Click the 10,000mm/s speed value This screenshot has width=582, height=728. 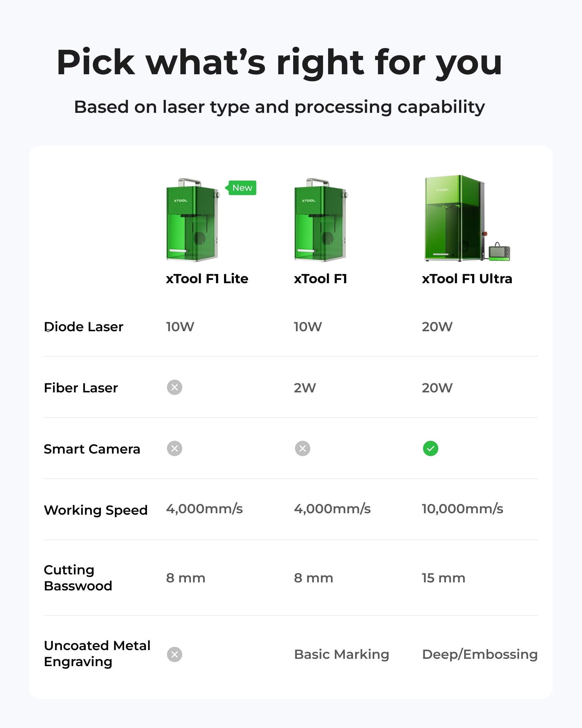462,509
